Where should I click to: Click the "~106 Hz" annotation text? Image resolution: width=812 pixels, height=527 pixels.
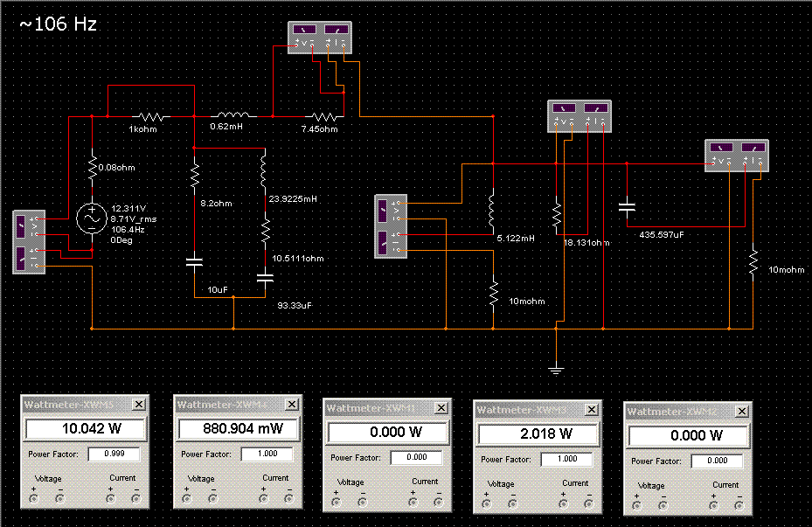[x=58, y=24]
